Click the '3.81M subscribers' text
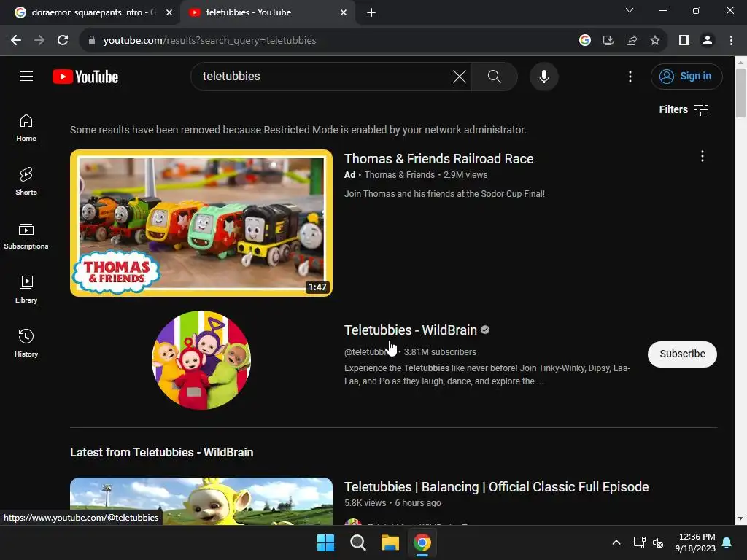The height and width of the screenshot is (560, 747). click(x=440, y=352)
